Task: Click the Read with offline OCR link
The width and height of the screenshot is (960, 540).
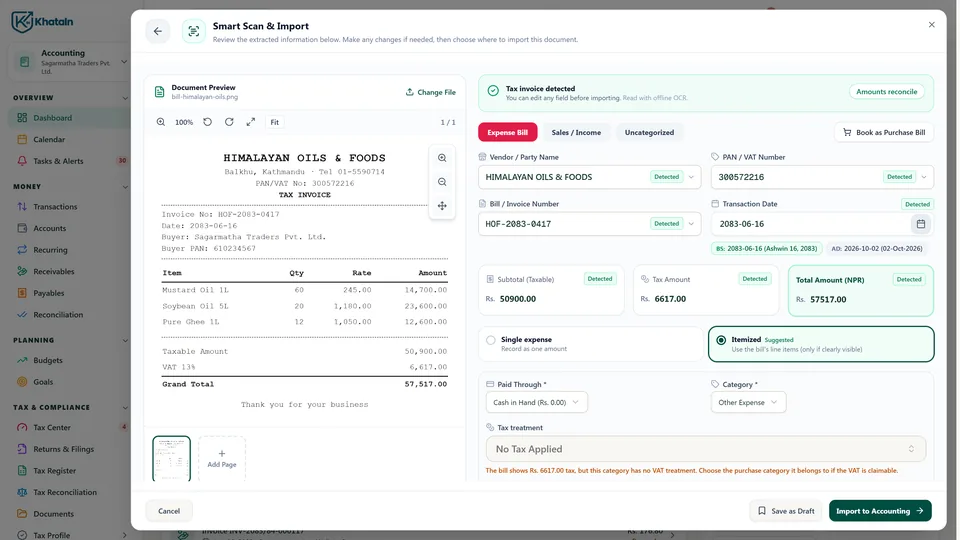Action: tap(654, 98)
